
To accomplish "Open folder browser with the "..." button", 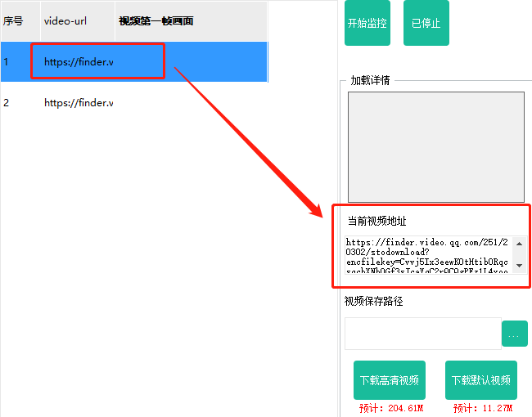I will pos(514,334).
